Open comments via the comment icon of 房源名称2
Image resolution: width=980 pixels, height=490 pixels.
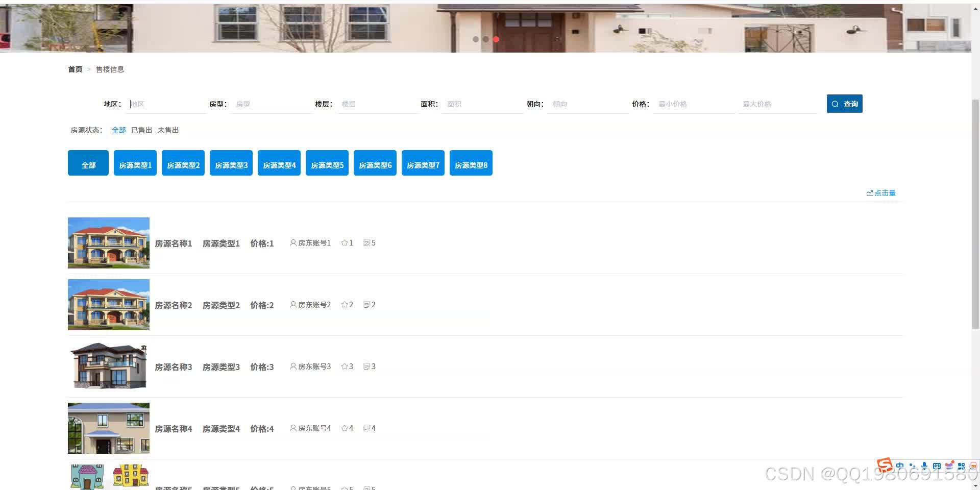367,304
